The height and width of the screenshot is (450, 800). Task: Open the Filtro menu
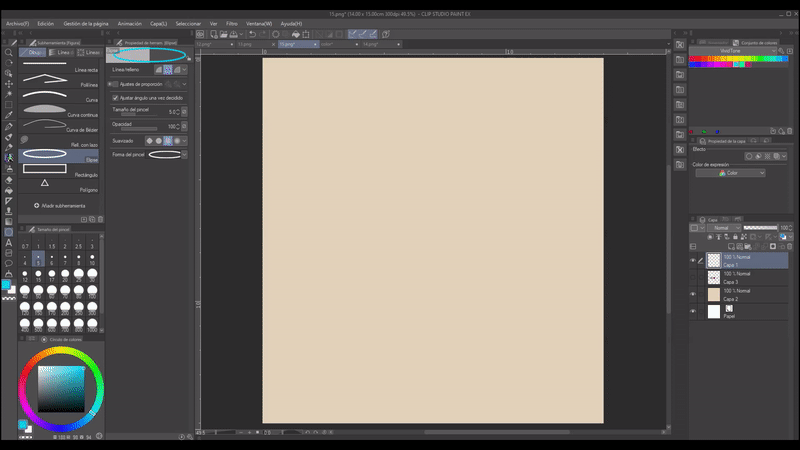pos(231,22)
